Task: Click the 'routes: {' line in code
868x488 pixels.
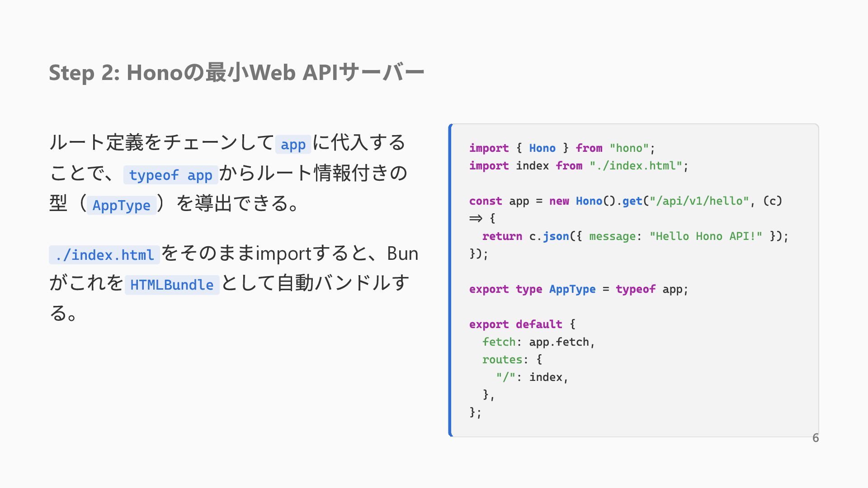Action: coord(512,360)
